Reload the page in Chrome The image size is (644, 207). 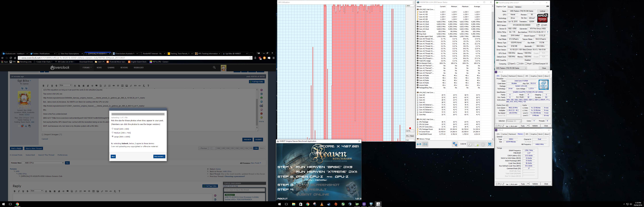tap(11, 58)
